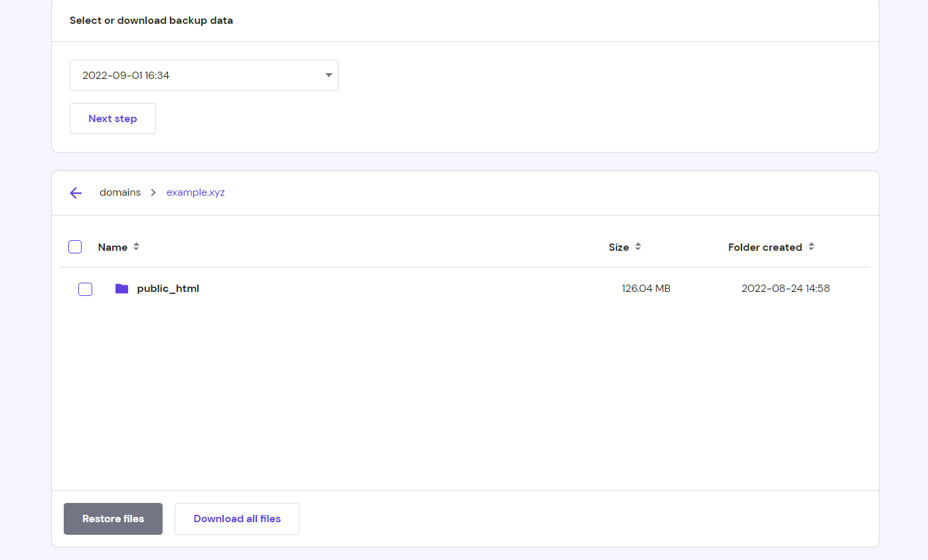Click the sort arrows beside Name
928x560 pixels.
pyautogui.click(x=136, y=247)
